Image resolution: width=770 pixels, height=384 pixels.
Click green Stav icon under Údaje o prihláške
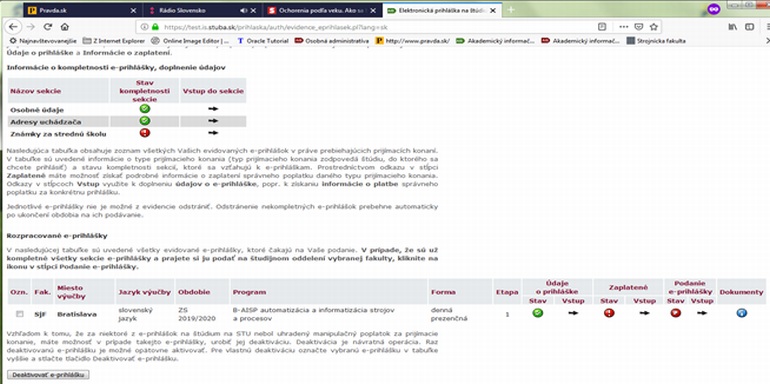538,313
